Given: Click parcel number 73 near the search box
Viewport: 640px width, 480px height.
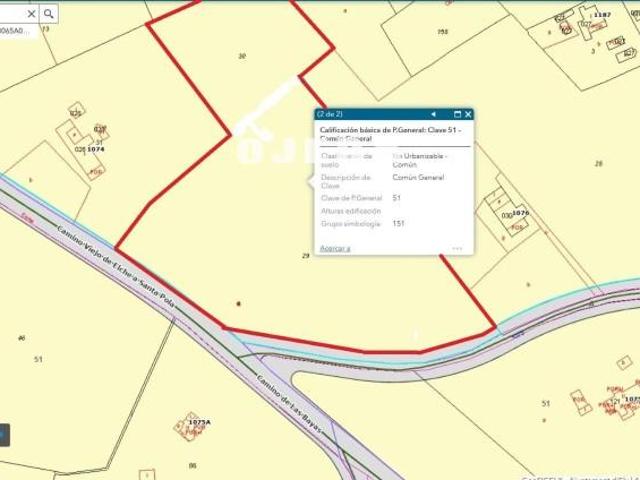Looking at the screenshot, I should pos(45,29).
